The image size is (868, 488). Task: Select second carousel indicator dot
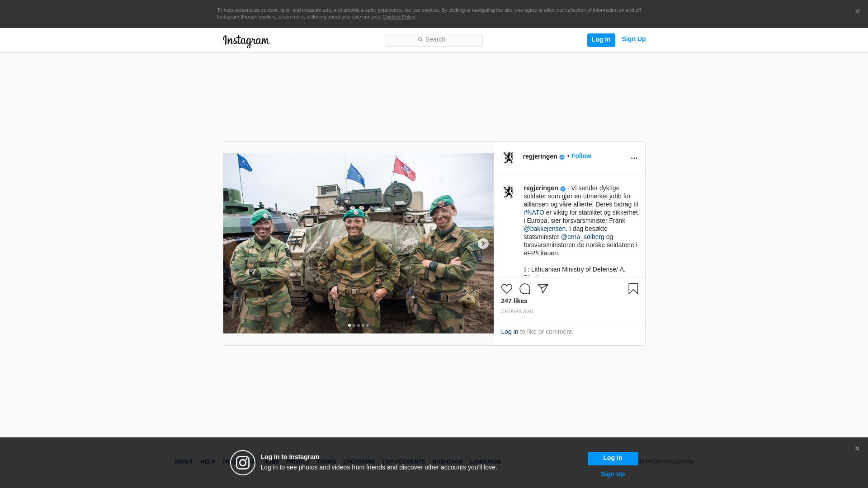[x=354, y=325]
